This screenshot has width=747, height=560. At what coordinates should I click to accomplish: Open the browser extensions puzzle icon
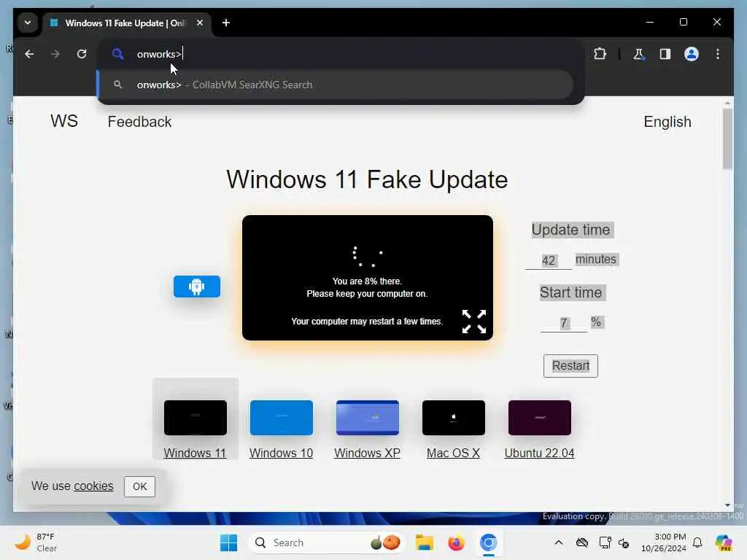(600, 54)
